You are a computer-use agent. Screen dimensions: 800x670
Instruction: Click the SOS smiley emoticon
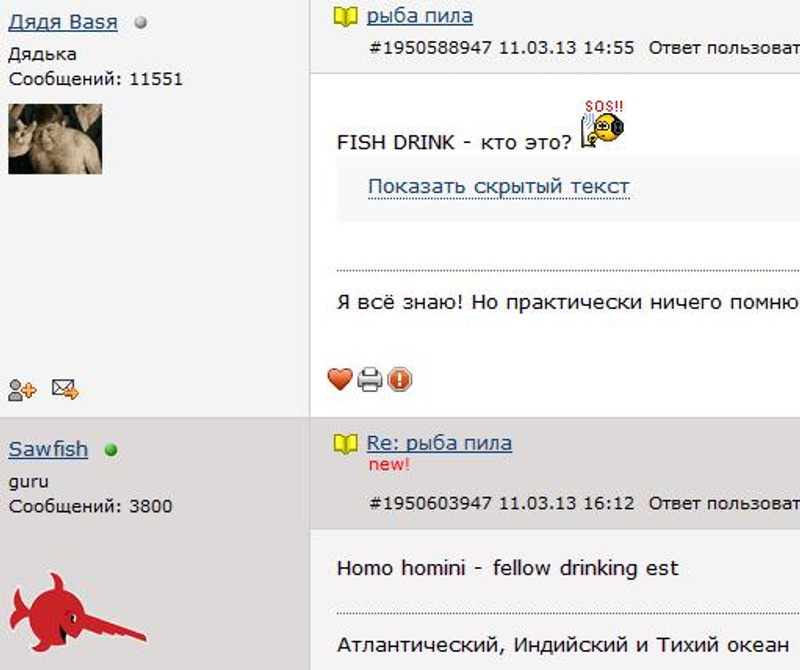(x=603, y=124)
